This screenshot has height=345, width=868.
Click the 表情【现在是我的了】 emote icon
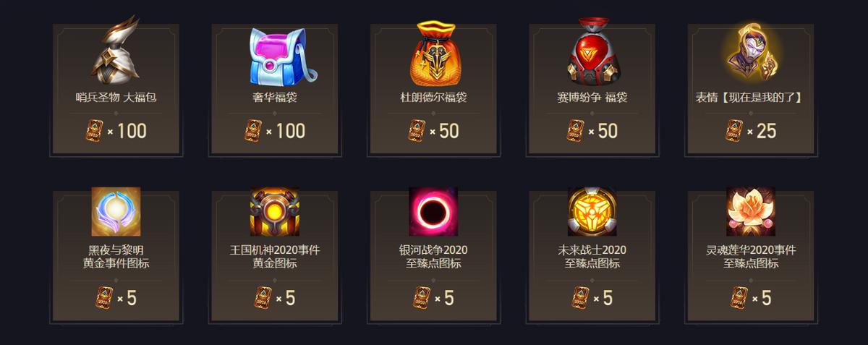point(751,52)
